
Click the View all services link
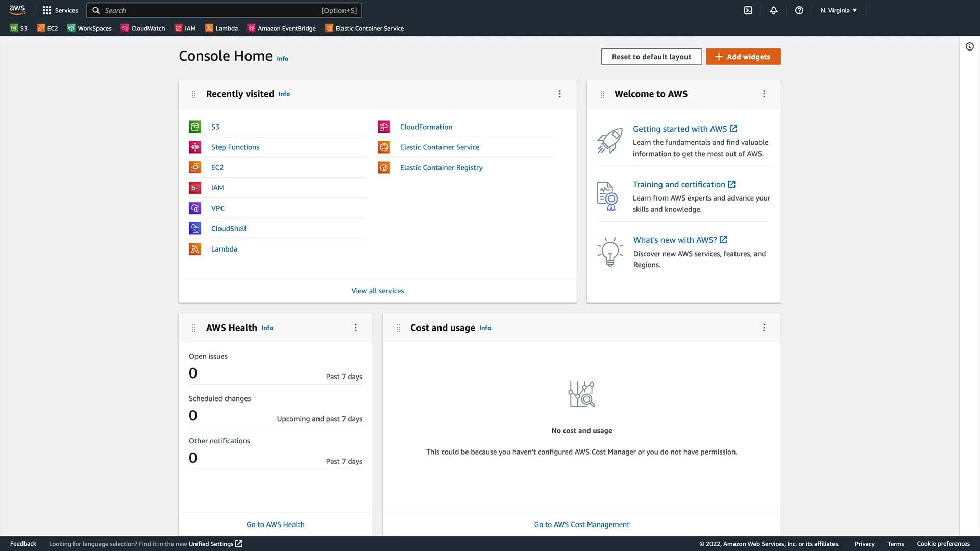(x=377, y=291)
